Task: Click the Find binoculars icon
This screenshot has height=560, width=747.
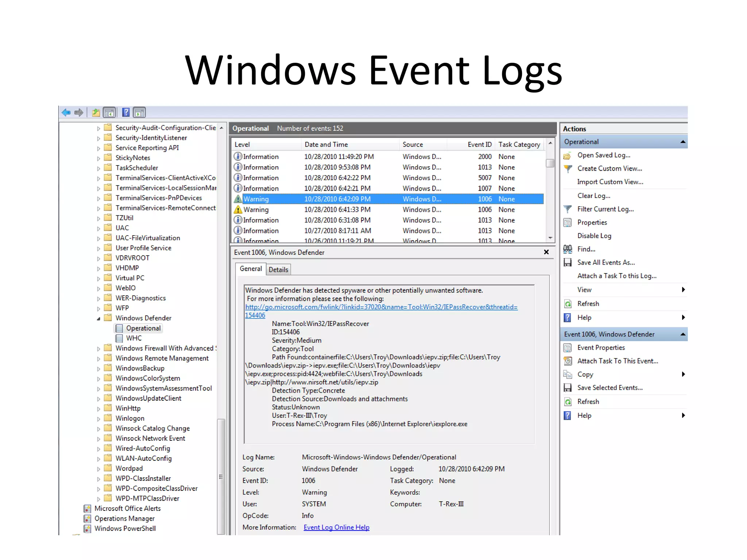Action: pos(568,249)
